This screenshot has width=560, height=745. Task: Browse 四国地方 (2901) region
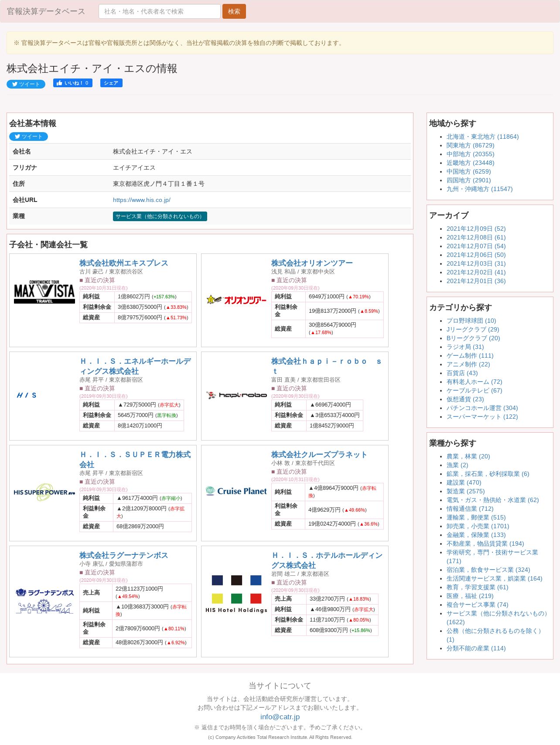coord(468,180)
